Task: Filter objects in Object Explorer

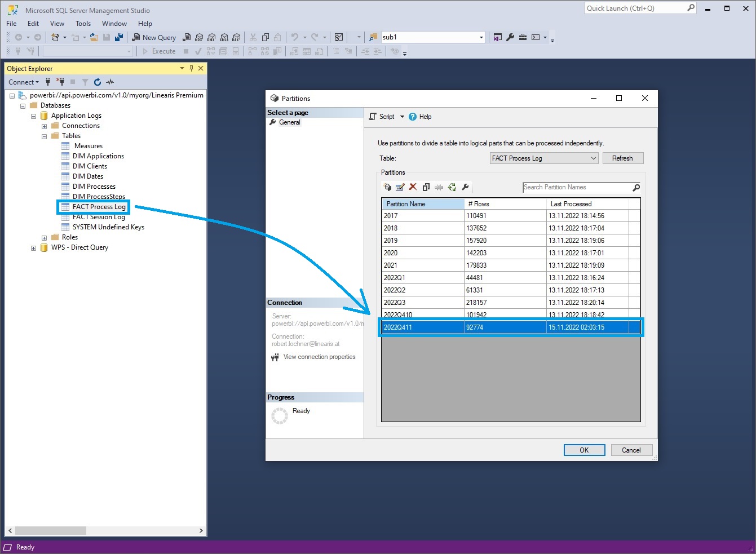Action: (85, 82)
